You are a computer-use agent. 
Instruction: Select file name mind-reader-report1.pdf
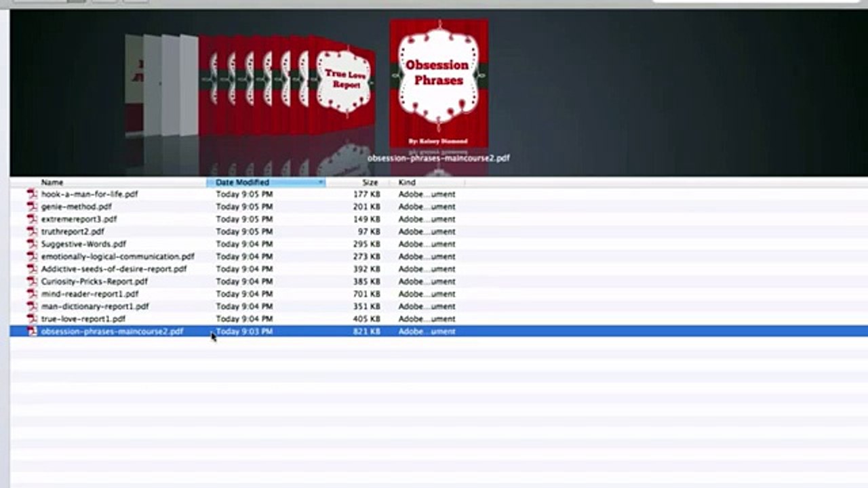tap(90, 293)
